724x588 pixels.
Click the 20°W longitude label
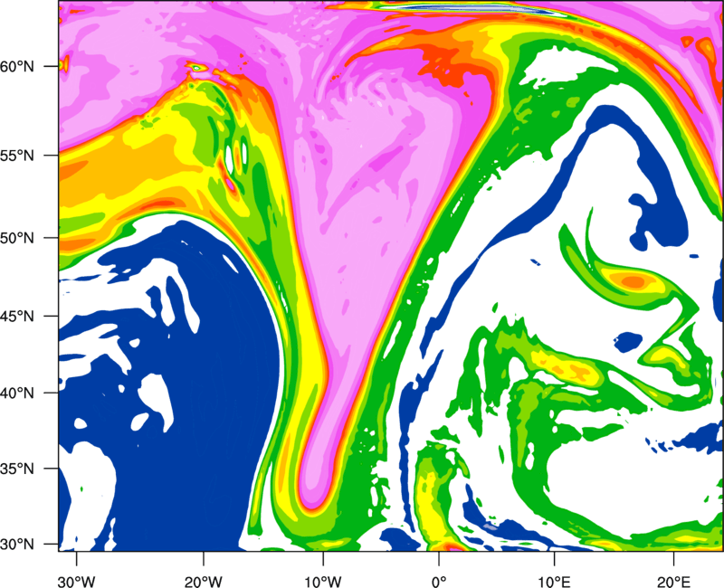(203, 582)
